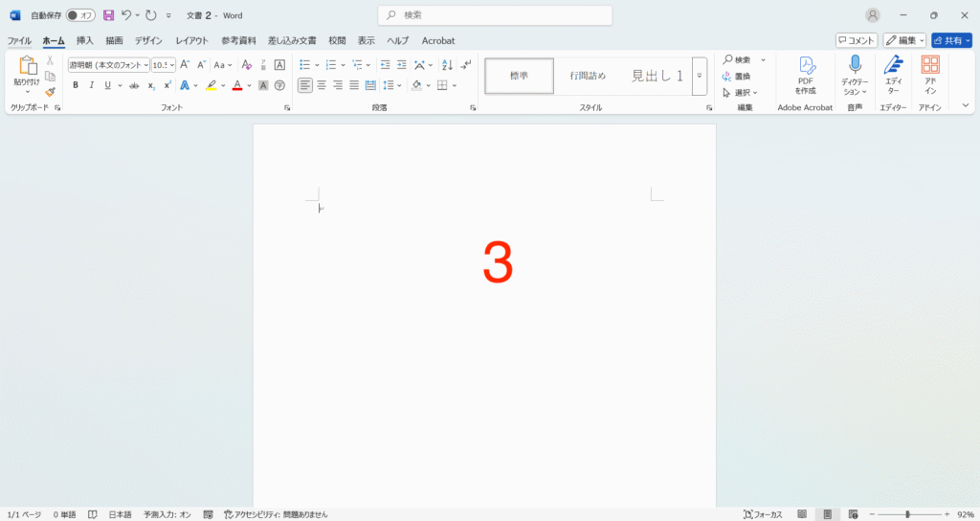The height and width of the screenshot is (521, 980).
Task: Apply superscript x² formatting
Action: [x=167, y=85]
